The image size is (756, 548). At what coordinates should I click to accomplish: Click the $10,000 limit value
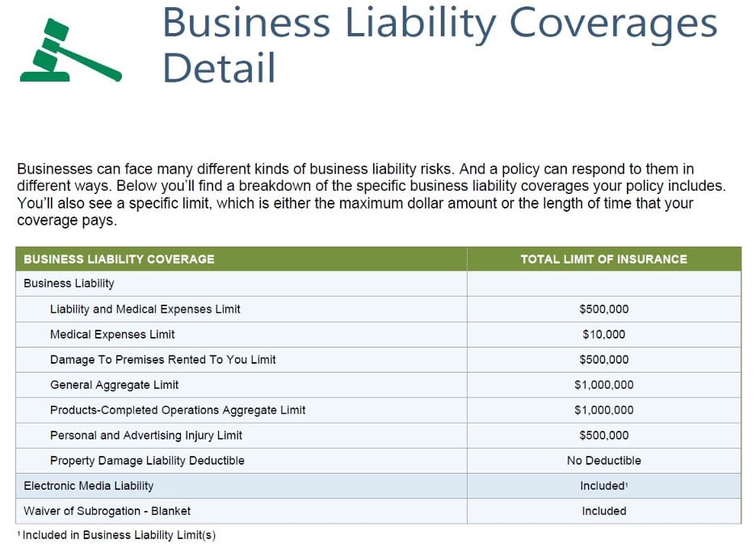603,334
